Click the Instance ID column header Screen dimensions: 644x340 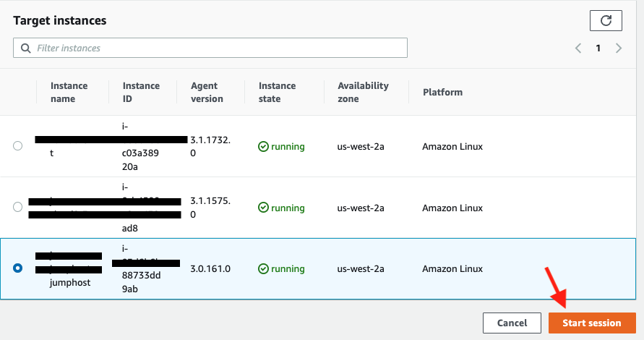tap(141, 92)
